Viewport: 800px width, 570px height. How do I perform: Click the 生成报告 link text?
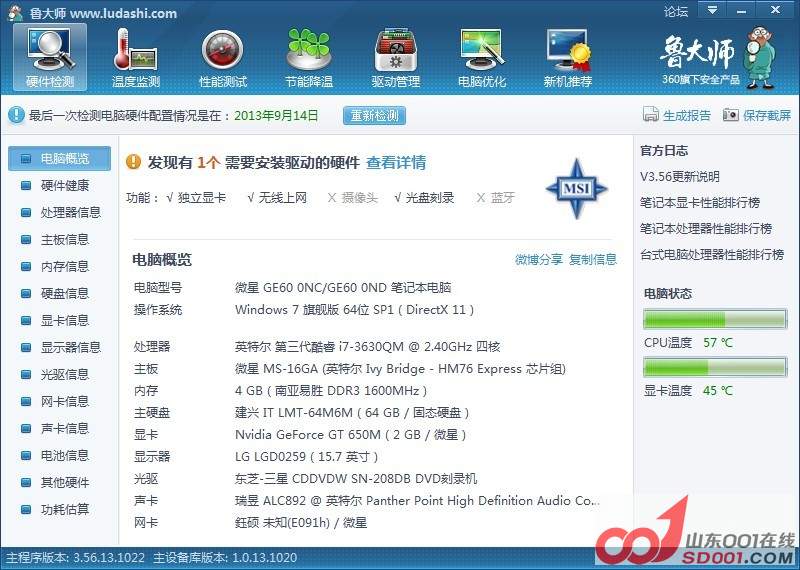pyautogui.click(x=687, y=115)
